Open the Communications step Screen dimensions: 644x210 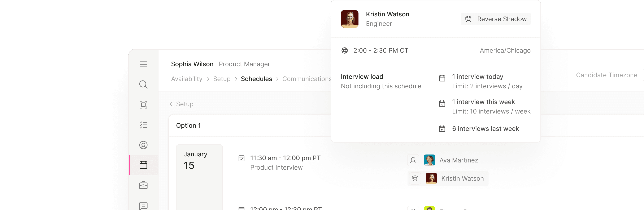point(306,79)
